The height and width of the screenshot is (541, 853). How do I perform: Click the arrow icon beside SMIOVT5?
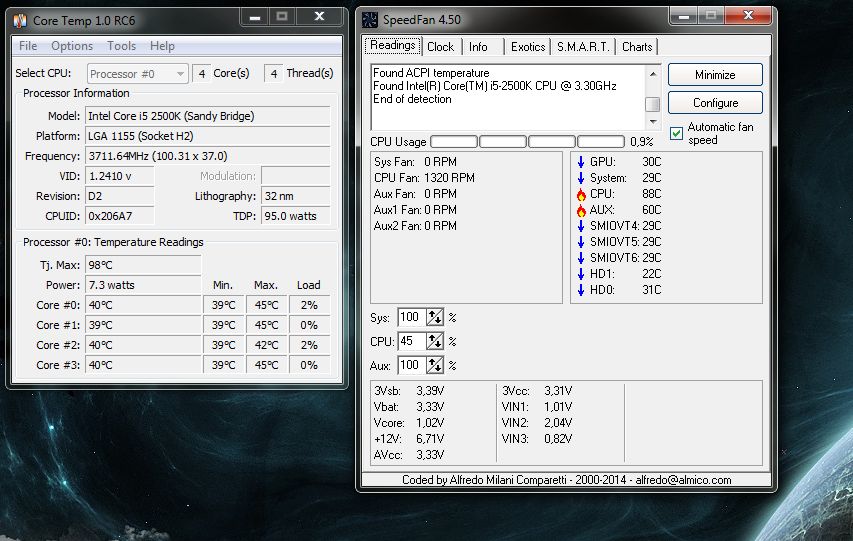(581, 242)
